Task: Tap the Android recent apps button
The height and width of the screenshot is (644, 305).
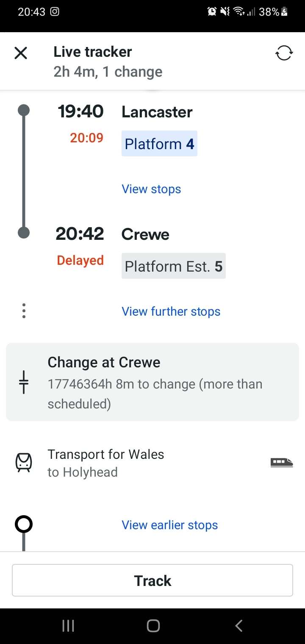Action: click(68, 626)
